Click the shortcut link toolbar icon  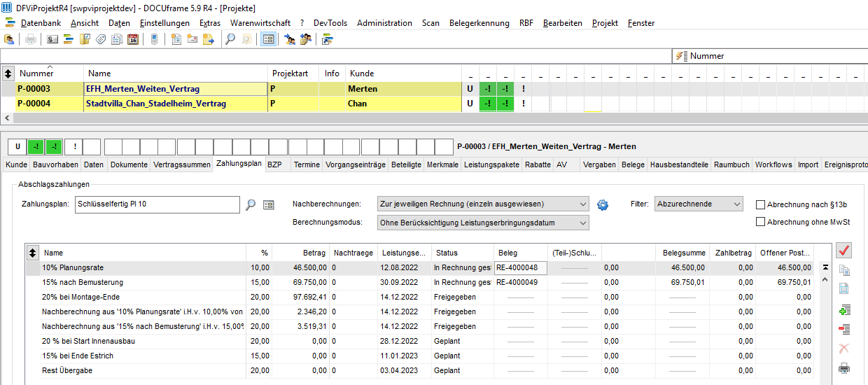coord(328,39)
